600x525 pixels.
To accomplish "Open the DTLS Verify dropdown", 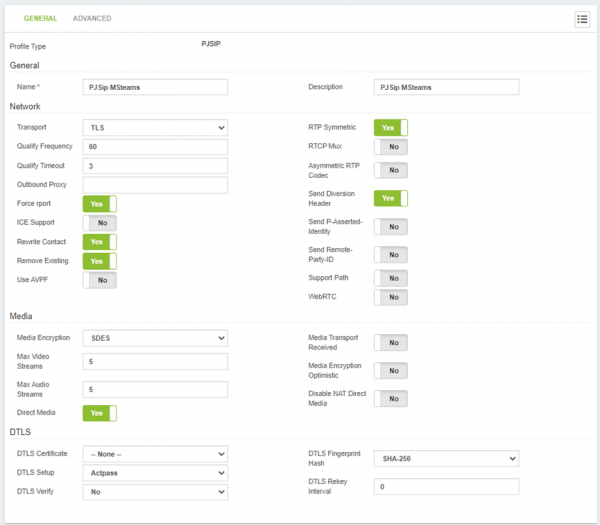I will [155, 492].
